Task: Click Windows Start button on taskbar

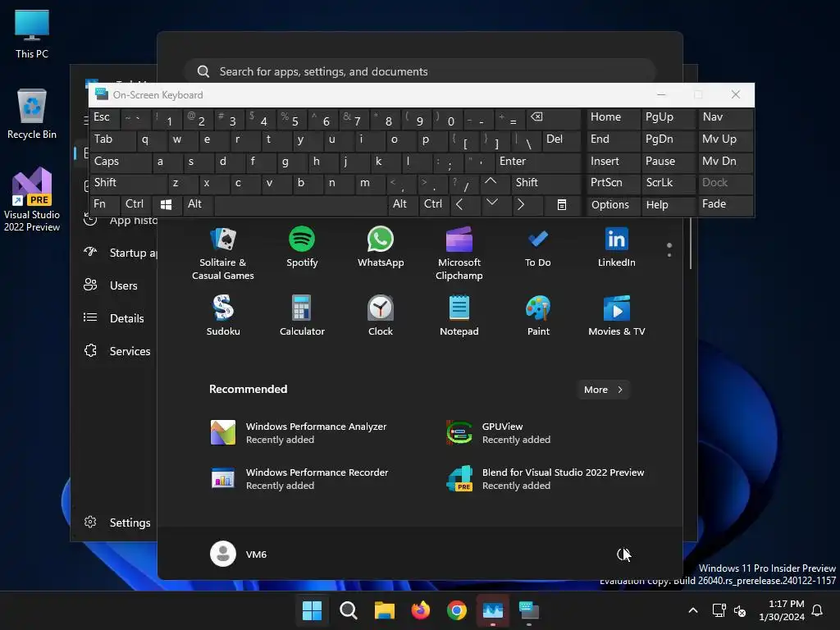Action: coord(312,610)
